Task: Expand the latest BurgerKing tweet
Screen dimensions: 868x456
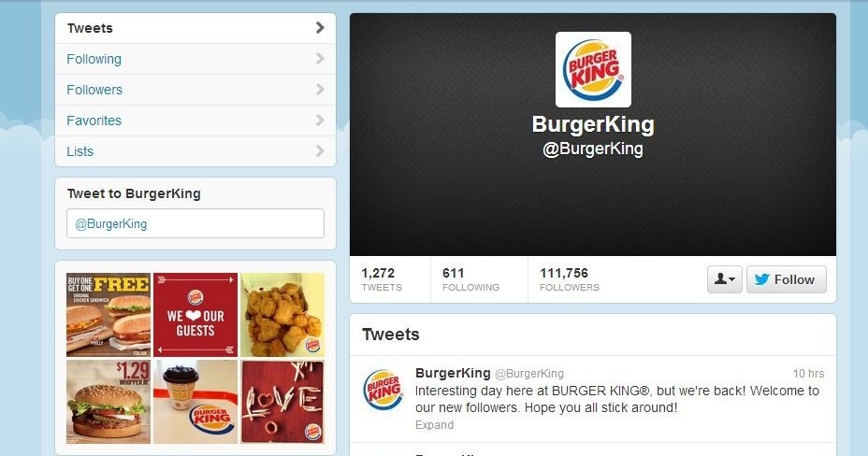Action: [434, 425]
